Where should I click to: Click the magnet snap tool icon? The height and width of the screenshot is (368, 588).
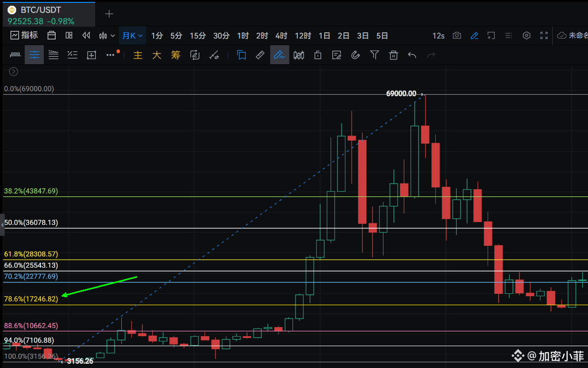point(355,55)
